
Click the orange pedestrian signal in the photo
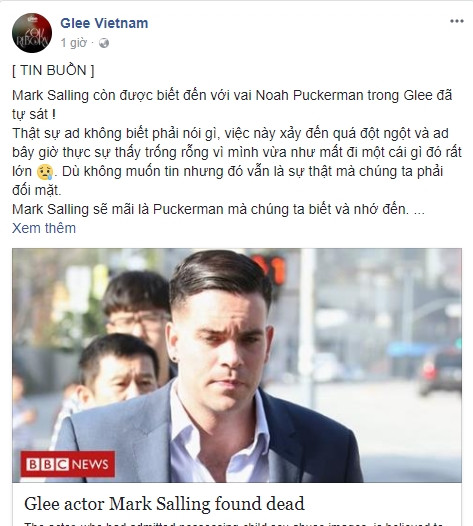[x=269, y=269]
